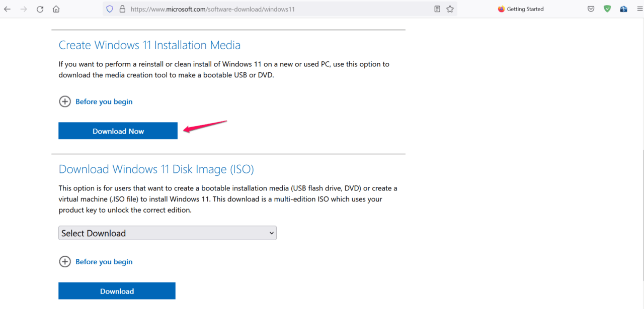
Task: Click the browser forward arrow
Action: [x=24, y=9]
